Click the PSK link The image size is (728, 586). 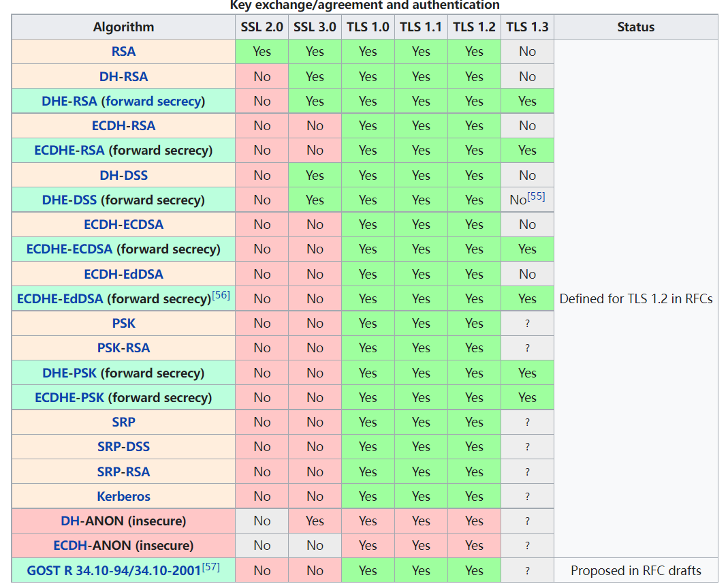(x=123, y=323)
